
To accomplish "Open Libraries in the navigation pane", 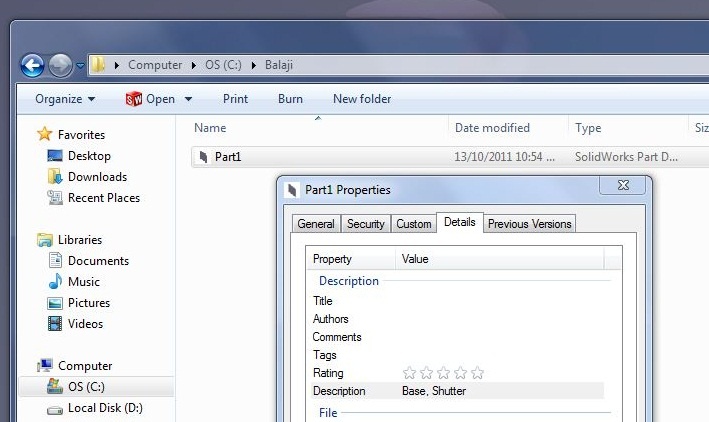I will pos(80,240).
